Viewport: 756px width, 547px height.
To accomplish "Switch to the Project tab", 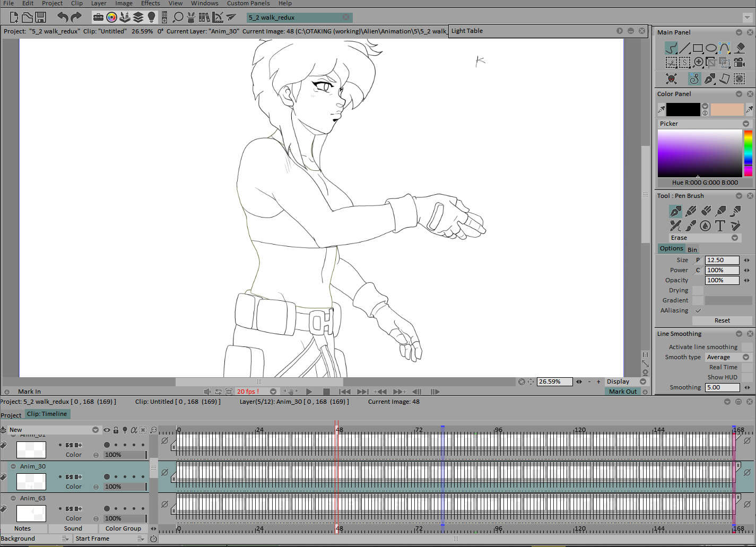I will [x=11, y=415].
